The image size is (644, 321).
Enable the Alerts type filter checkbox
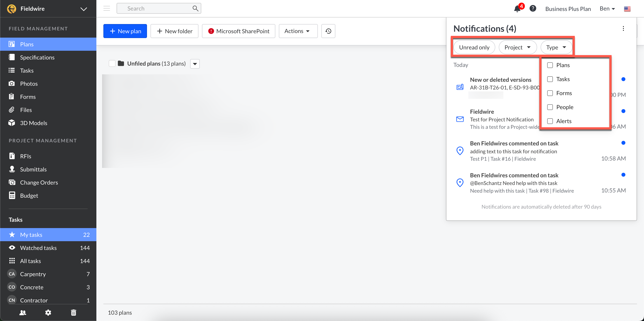550,121
